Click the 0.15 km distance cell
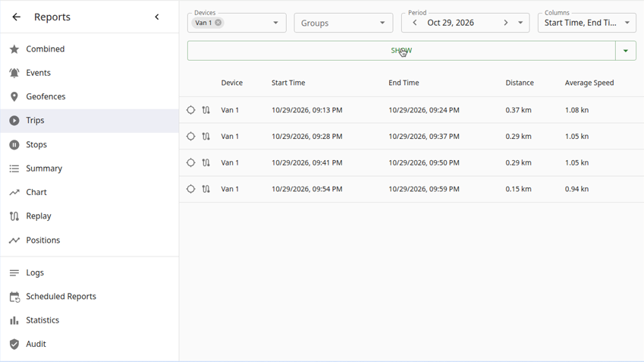 (x=518, y=189)
